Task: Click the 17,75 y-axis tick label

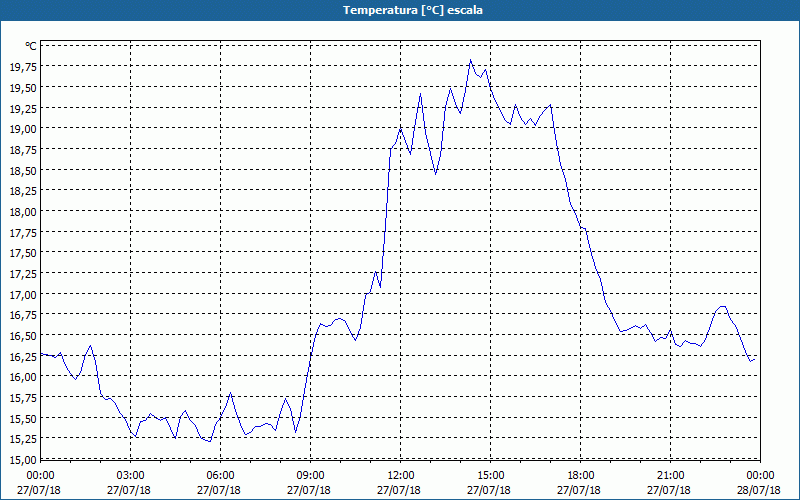Action: click(23, 232)
